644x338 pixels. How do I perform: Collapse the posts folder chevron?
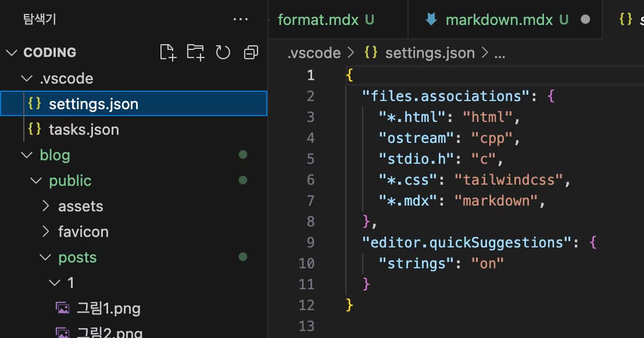point(45,257)
